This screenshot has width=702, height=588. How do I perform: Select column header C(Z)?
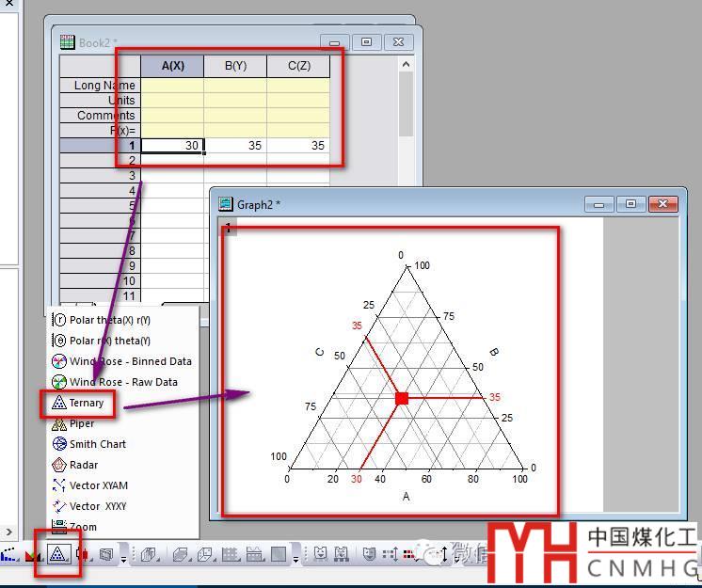click(298, 66)
